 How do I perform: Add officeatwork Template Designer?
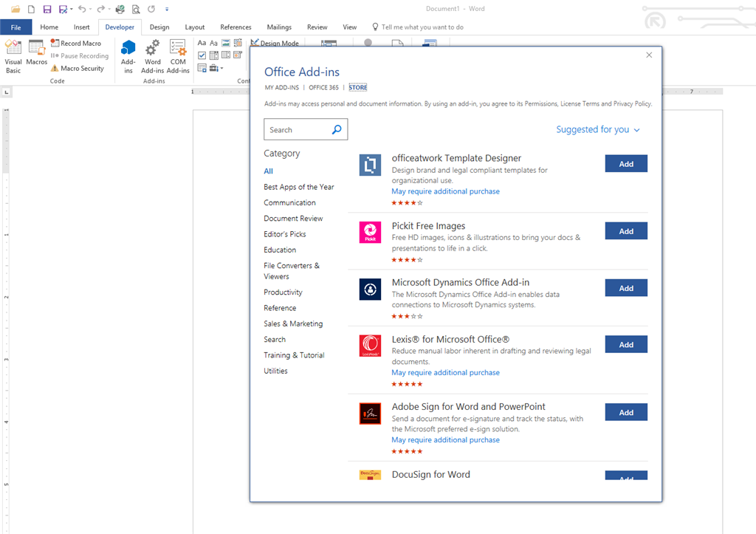tap(626, 163)
